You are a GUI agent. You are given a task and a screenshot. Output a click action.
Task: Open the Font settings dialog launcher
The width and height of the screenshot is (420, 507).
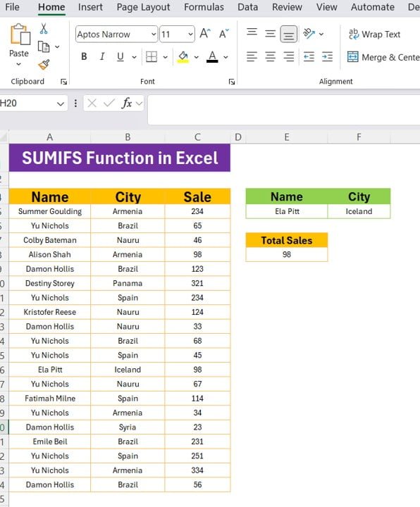coord(231,82)
